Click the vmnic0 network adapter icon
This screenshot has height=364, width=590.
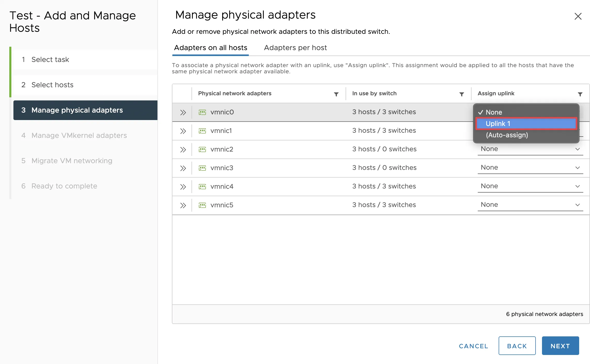202,112
